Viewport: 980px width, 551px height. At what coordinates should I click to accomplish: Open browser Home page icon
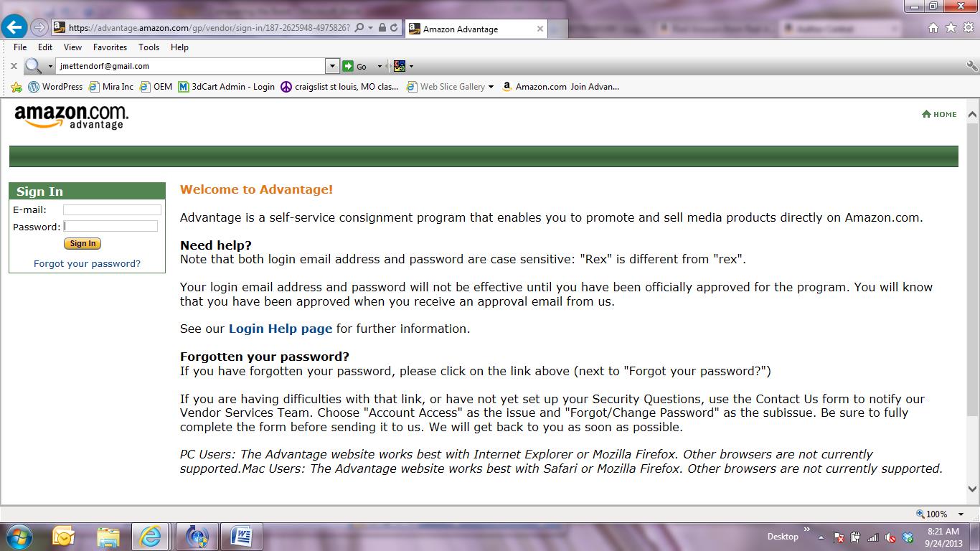tap(933, 28)
